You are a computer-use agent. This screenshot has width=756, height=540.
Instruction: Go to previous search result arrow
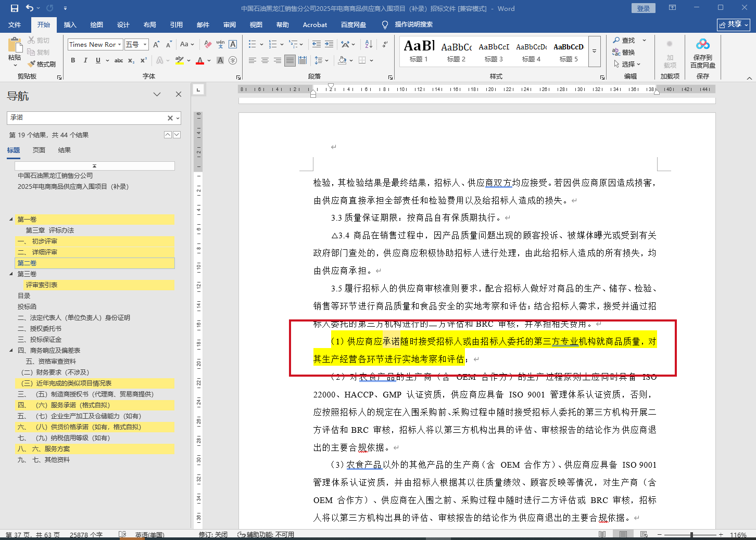click(168, 135)
